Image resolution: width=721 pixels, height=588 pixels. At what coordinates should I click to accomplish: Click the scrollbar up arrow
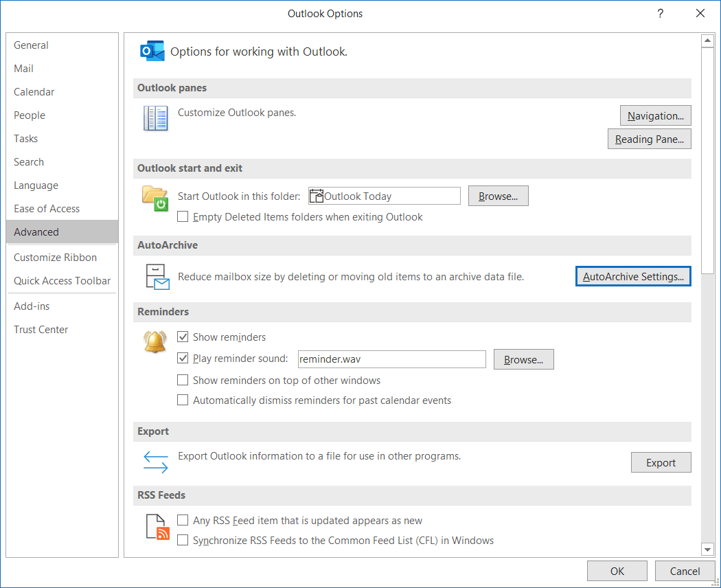[x=707, y=41]
